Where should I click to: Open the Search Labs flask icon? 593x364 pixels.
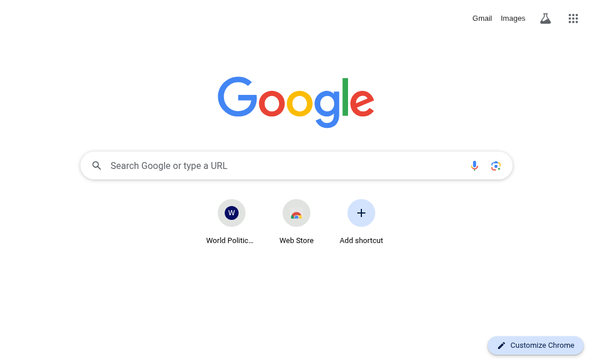[x=545, y=19]
